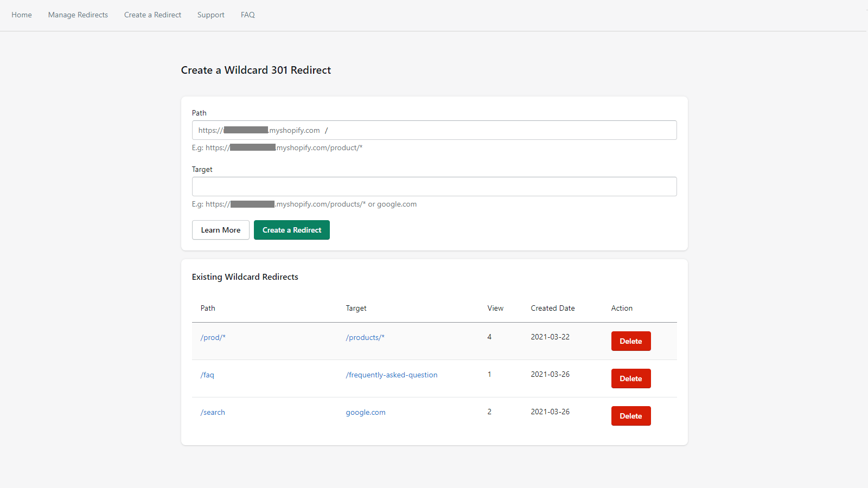Open the Support page
Image resolution: width=868 pixels, height=488 pixels.
tap(210, 15)
